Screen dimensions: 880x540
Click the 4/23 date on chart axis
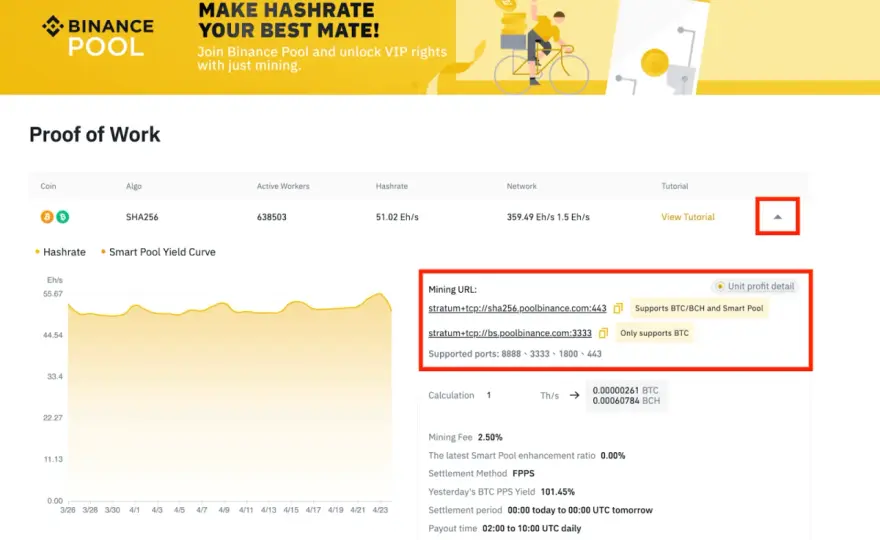coord(380,510)
